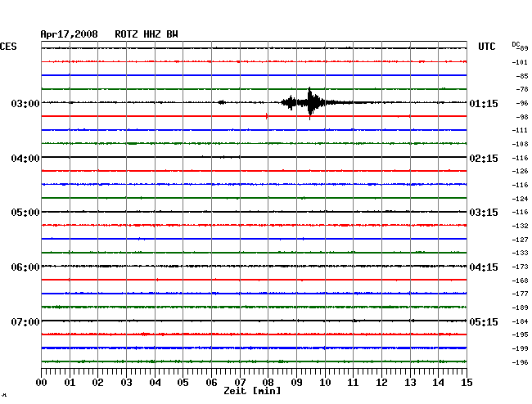The image size is (532, 404).
Task: Click the small precursor burst near minute 06
Action: click(222, 102)
